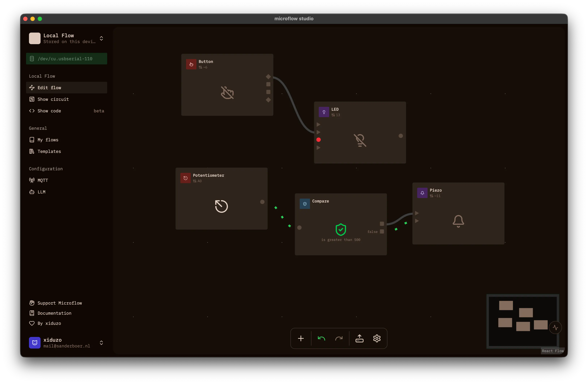Click the React Flow attribution link
588x384 pixels.
point(553,351)
